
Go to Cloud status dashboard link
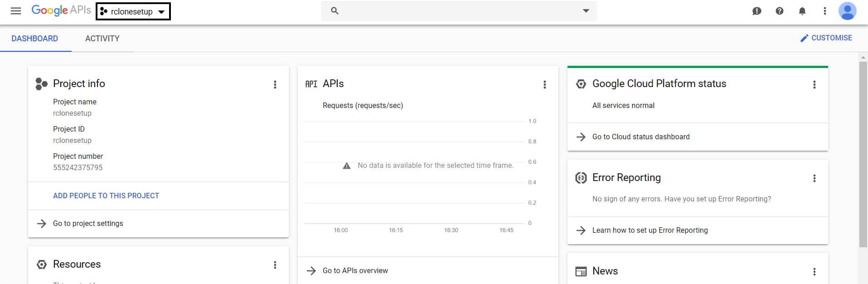[641, 137]
